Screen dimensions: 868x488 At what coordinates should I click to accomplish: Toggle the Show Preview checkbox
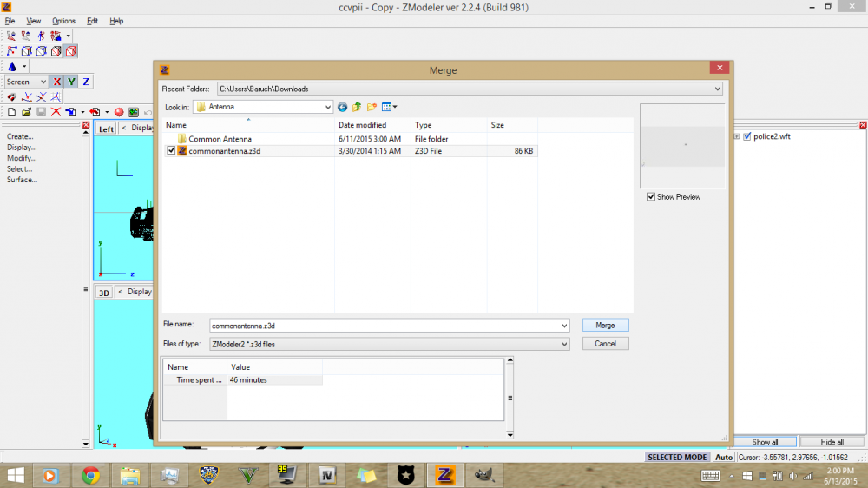tap(651, 196)
